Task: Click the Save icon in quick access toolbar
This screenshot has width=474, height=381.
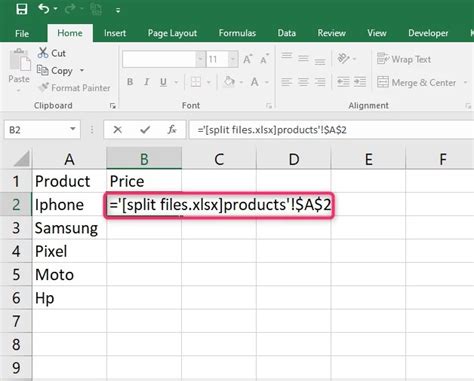Action: pyautogui.click(x=22, y=9)
